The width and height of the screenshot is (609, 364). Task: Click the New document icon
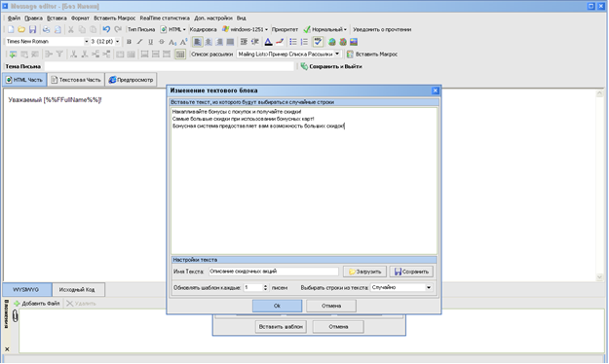[x=11, y=29]
